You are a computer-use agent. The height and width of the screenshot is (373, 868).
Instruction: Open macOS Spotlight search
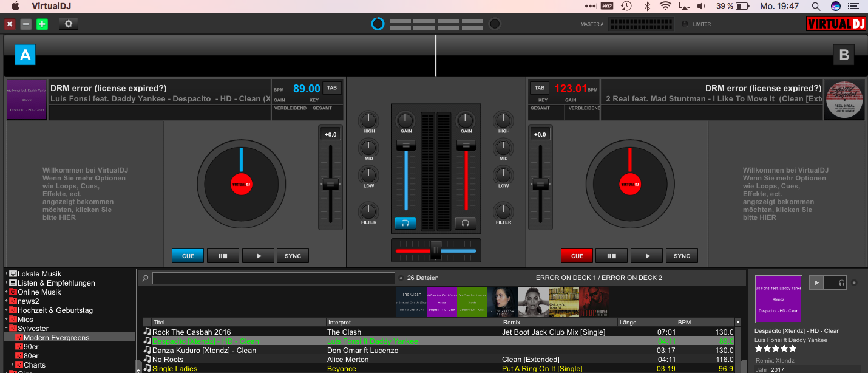pyautogui.click(x=816, y=6)
